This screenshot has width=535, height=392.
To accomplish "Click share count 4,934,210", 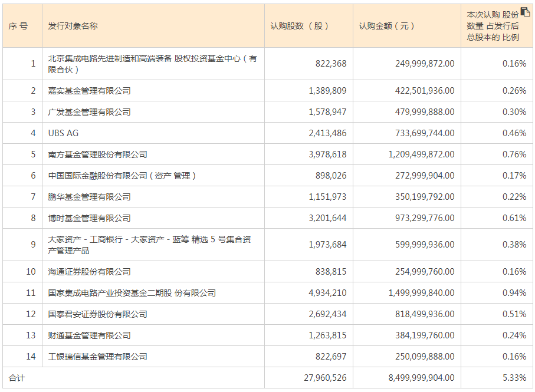I will coord(327,293).
